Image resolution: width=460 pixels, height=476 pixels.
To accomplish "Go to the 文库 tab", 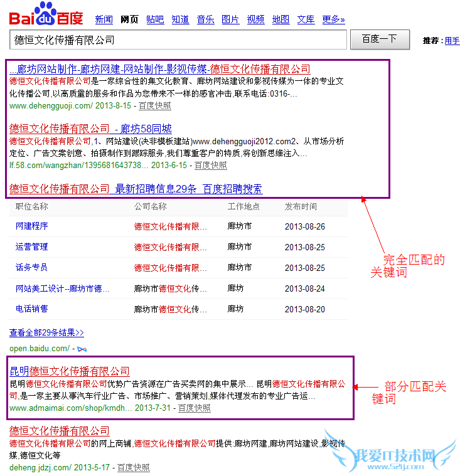I will point(306,19).
